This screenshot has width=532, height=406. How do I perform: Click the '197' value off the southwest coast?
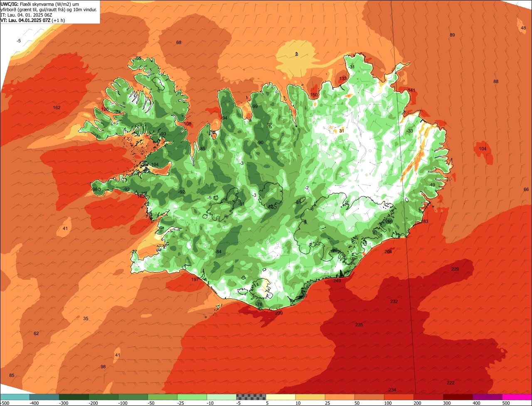(x=195, y=280)
